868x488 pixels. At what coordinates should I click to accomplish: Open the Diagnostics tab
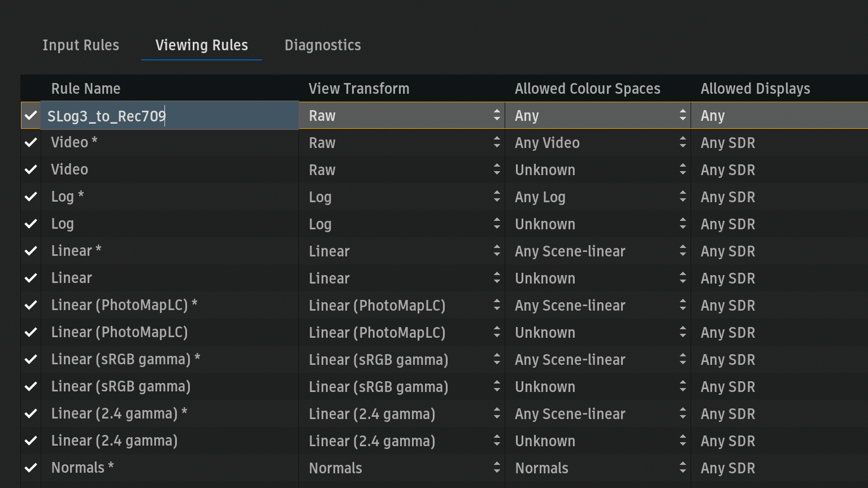[x=323, y=45]
